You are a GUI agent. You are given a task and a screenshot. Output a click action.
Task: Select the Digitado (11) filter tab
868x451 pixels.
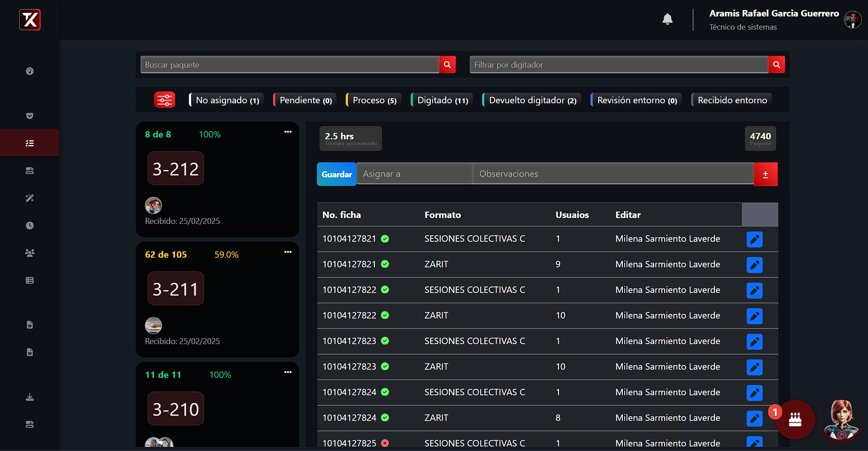coord(442,100)
